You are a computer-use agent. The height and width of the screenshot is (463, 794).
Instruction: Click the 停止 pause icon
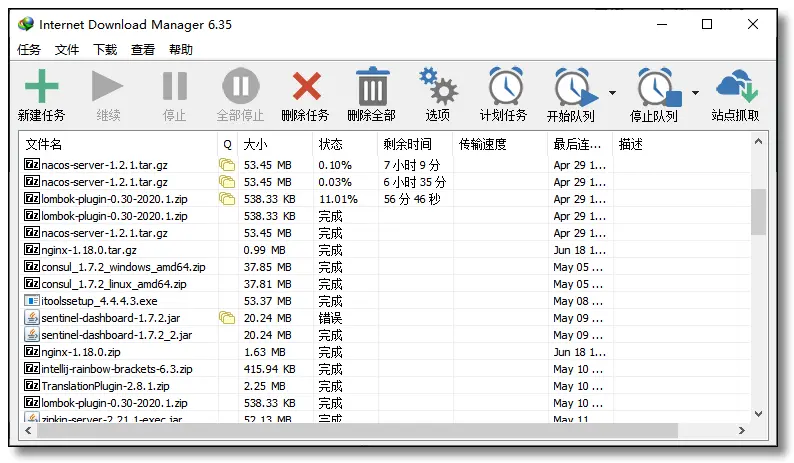click(175, 86)
